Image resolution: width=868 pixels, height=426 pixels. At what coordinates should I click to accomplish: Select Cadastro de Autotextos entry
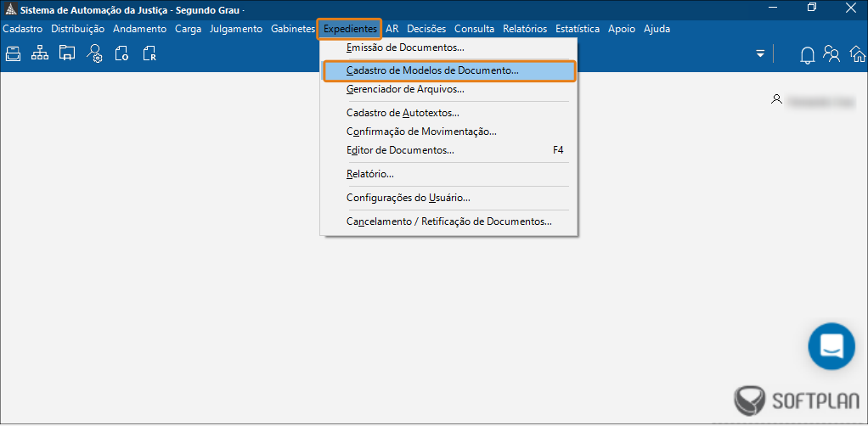pyautogui.click(x=449, y=113)
